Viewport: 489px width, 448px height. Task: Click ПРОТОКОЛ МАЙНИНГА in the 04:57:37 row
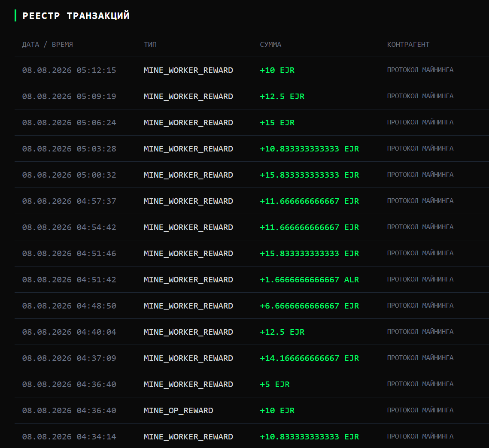(420, 201)
